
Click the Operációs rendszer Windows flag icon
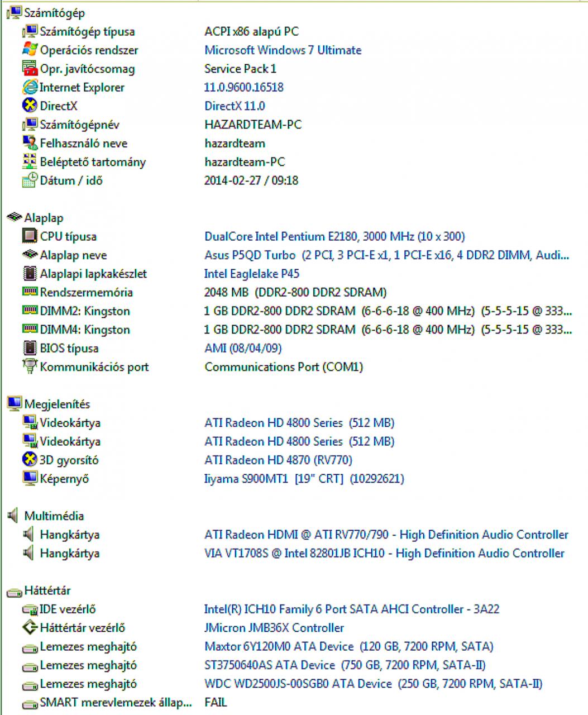tap(30, 50)
